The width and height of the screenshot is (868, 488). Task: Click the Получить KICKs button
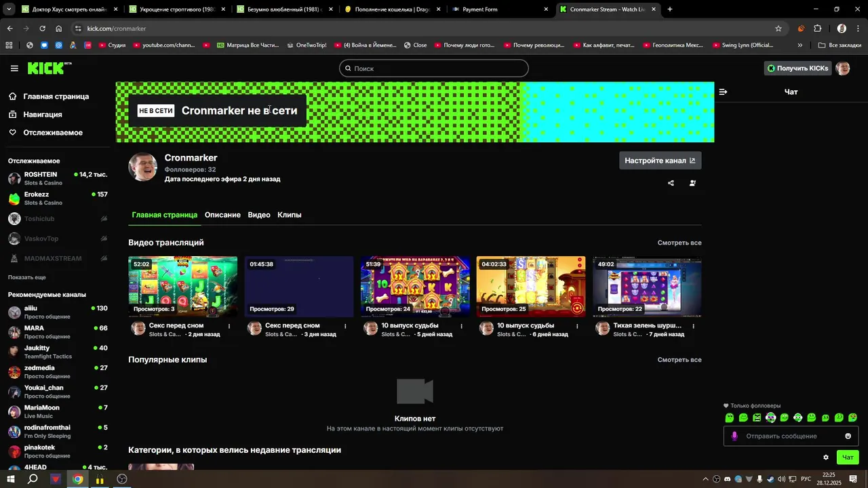click(x=797, y=68)
